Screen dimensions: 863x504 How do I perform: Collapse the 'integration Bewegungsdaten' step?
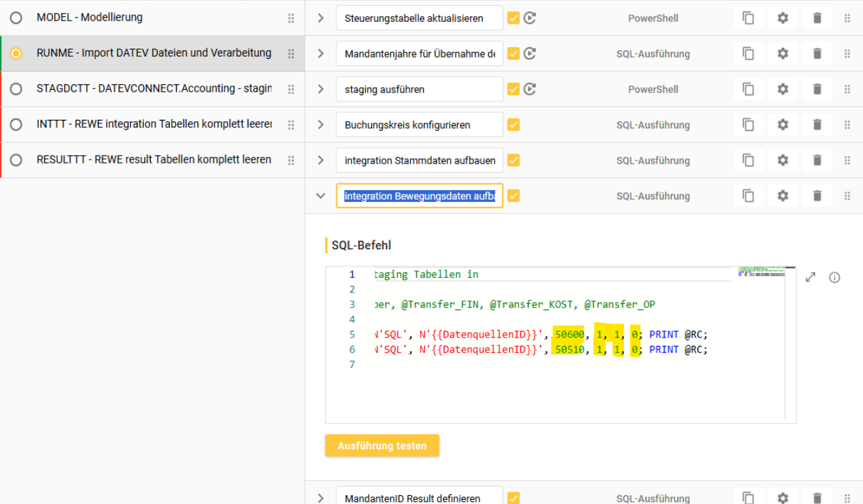coord(321,196)
